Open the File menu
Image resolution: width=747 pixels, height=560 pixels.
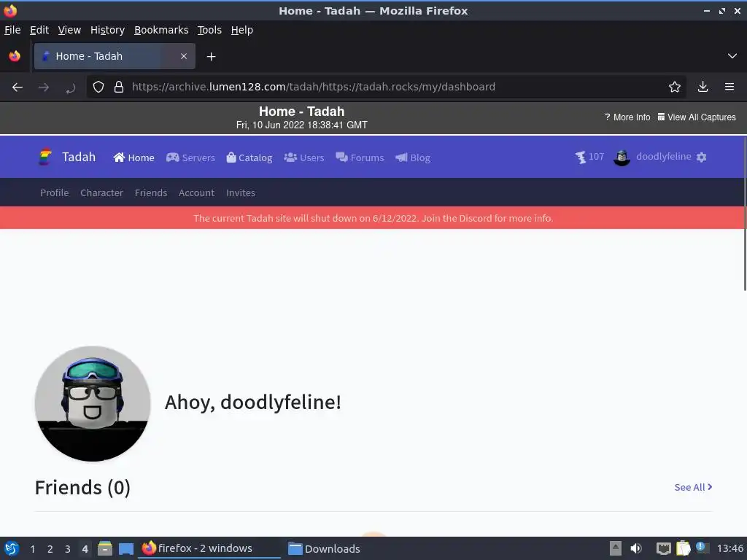12,30
